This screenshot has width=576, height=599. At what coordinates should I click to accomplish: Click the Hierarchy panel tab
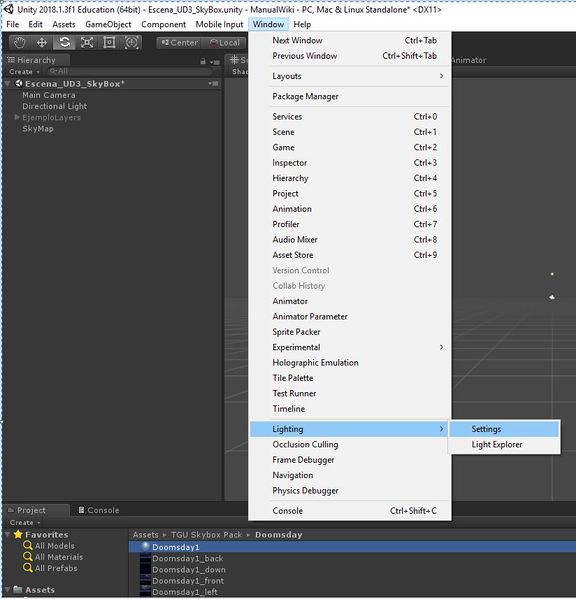(37, 60)
